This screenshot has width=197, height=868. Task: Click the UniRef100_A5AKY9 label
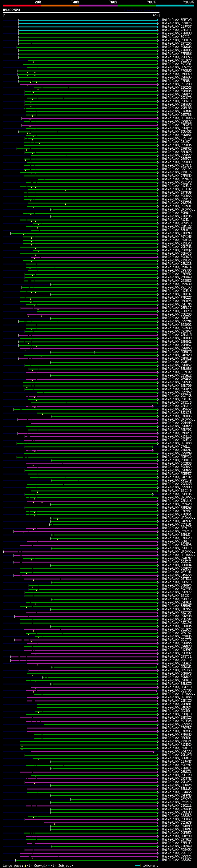(x=177, y=433)
